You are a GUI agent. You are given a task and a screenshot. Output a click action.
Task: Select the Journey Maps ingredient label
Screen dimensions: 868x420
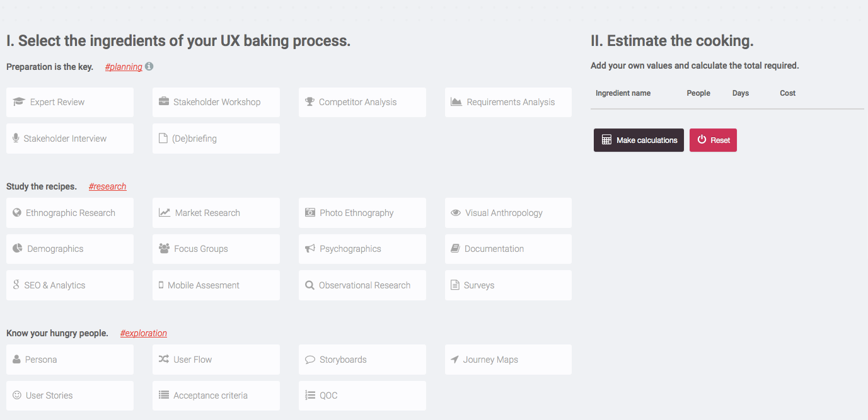(x=490, y=360)
